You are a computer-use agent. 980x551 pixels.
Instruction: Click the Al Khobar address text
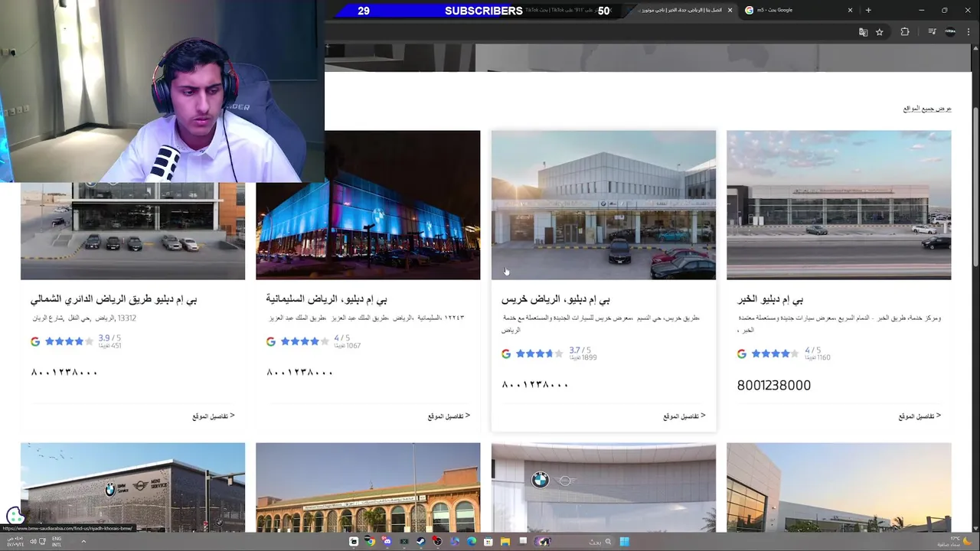(840, 324)
